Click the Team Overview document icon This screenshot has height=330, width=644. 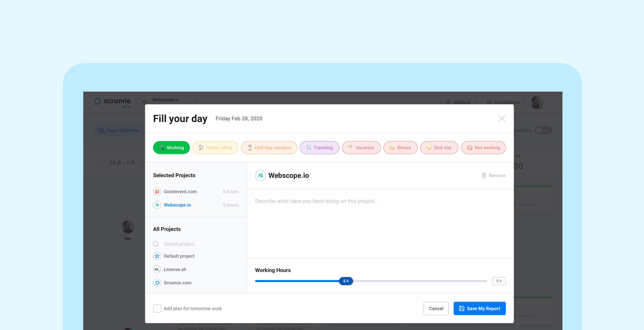pyautogui.click(x=101, y=130)
